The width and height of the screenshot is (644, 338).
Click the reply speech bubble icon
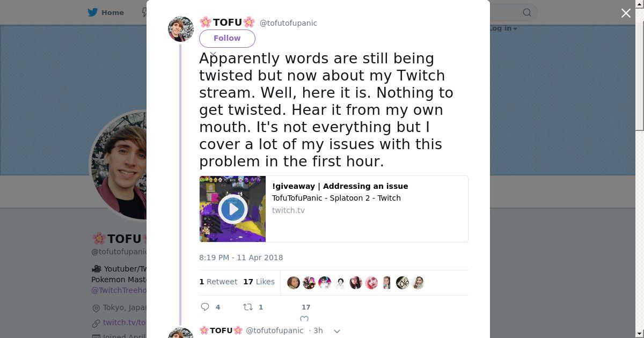(205, 307)
